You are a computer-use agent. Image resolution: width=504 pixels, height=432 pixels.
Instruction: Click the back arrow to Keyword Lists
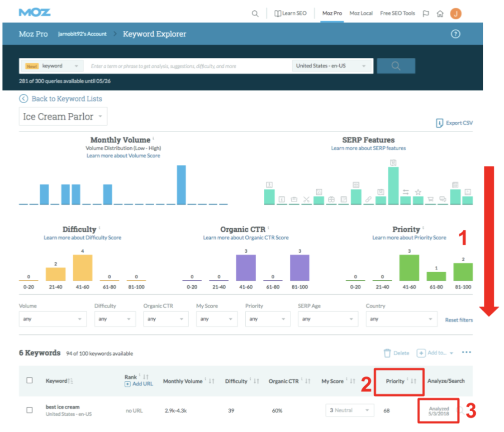point(24,99)
